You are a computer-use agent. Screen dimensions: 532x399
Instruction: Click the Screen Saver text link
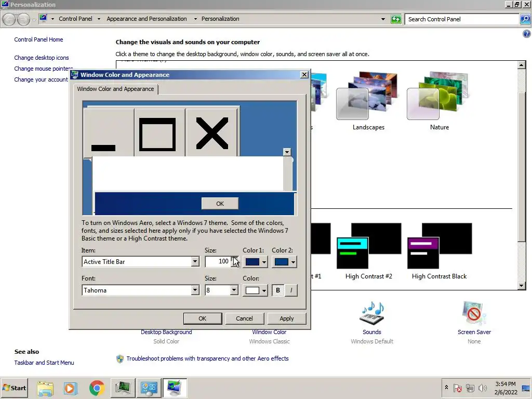pyautogui.click(x=474, y=332)
